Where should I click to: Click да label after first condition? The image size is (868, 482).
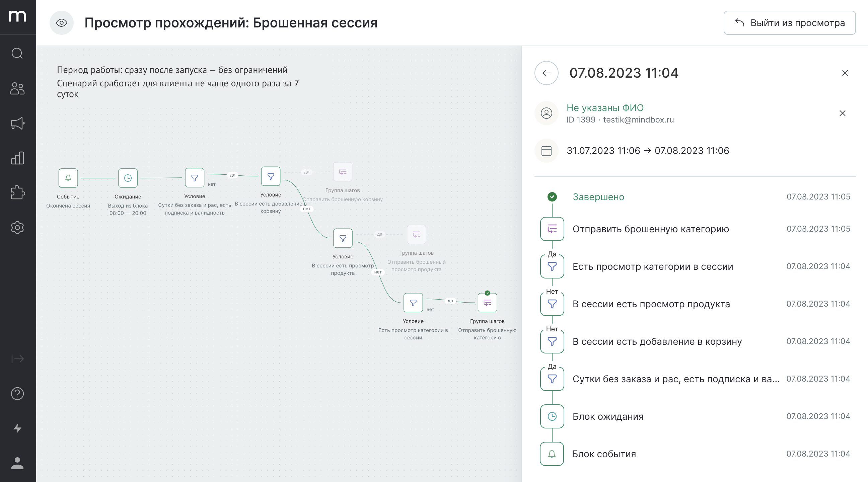(232, 175)
